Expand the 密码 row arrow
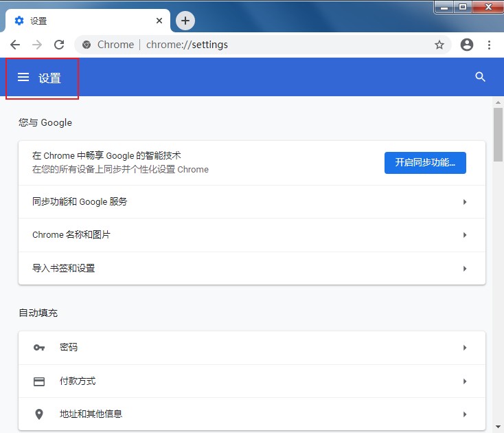Image resolution: width=504 pixels, height=433 pixels. [x=465, y=348]
